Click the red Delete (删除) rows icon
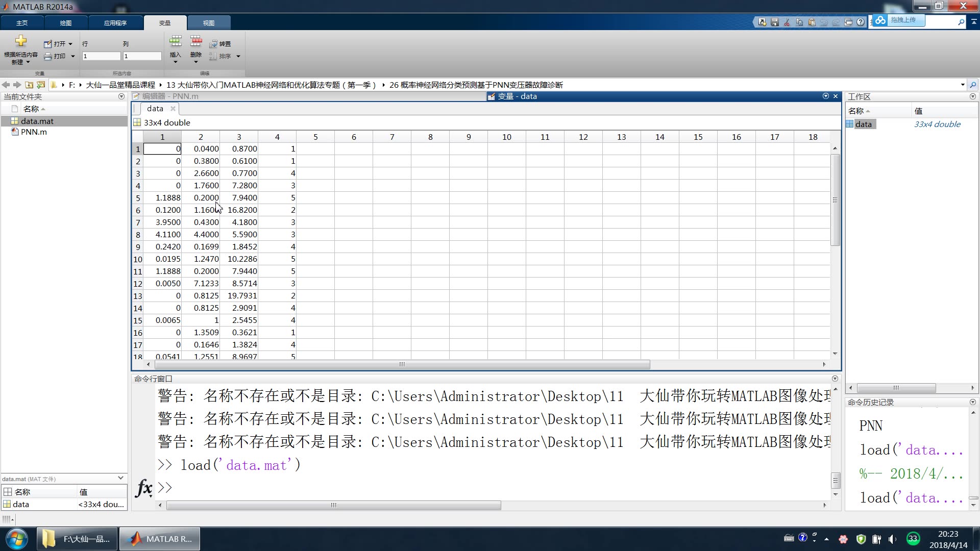 pyautogui.click(x=195, y=41)
